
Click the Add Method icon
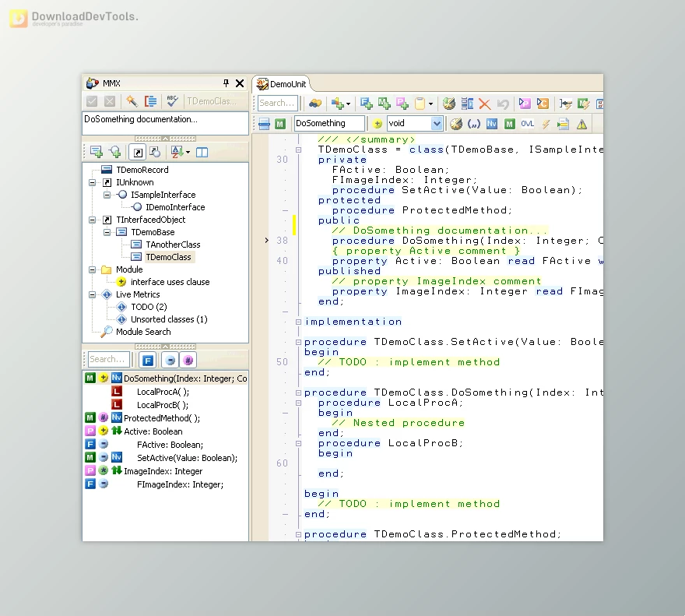[x=384, y=104]
